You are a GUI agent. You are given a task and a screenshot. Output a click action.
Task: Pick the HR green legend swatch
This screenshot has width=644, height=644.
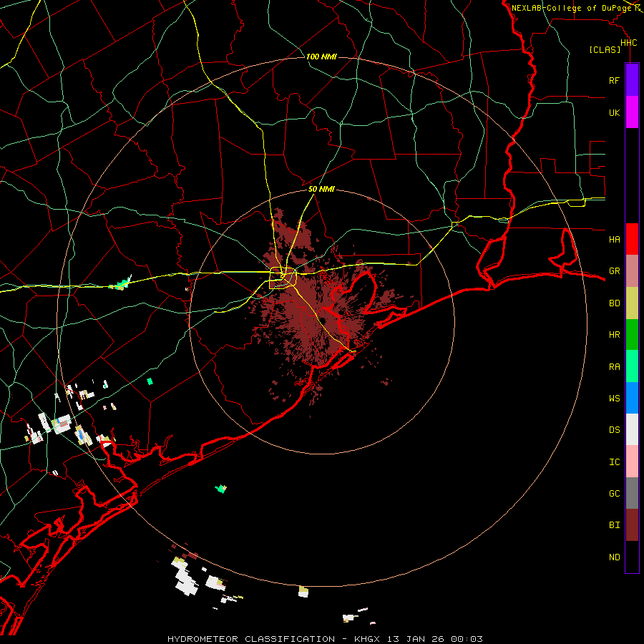(x=632, y=335)
